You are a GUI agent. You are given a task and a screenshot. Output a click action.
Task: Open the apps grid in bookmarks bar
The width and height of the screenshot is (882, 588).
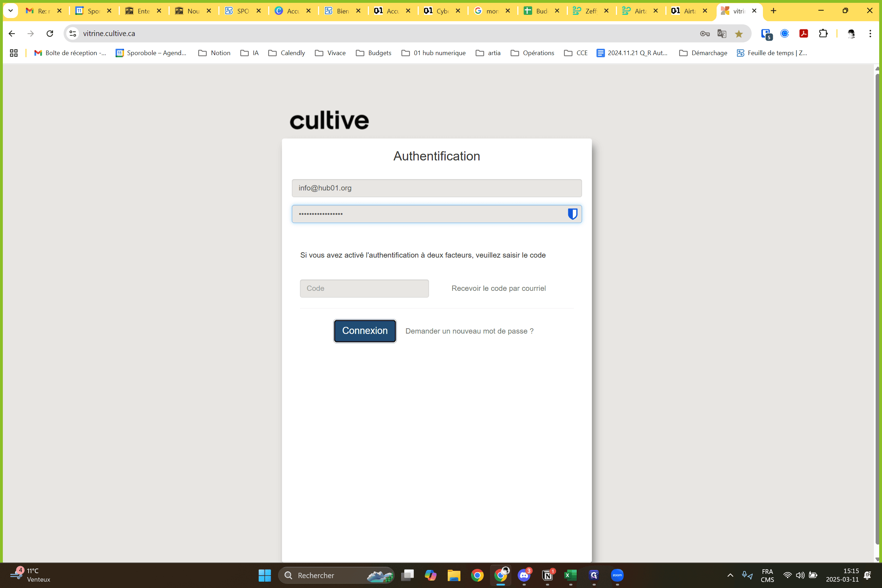point(13,53)
